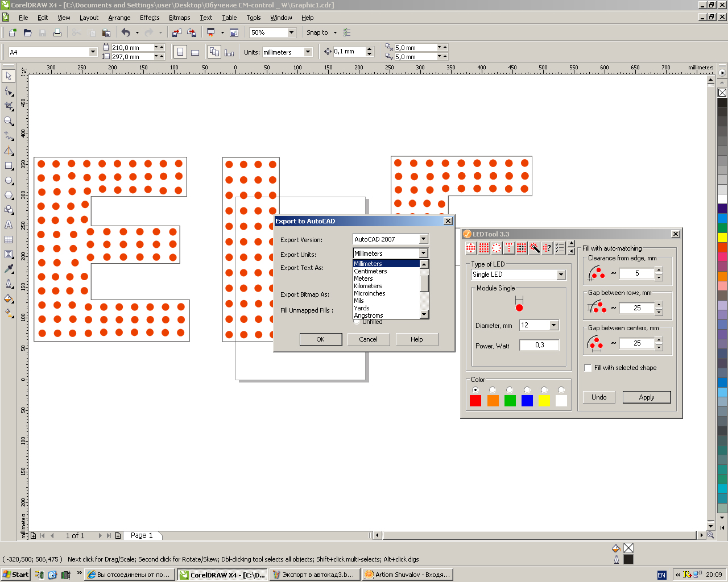The height and width of the screenshot is (582, 728).
Task: Select the Polygon tool
Action: [9, 195]
